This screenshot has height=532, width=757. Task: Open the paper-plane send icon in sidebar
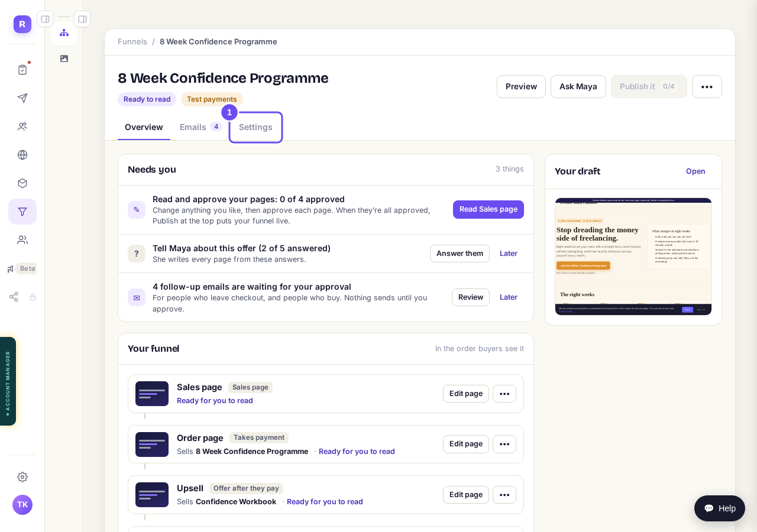coord(22,98)
